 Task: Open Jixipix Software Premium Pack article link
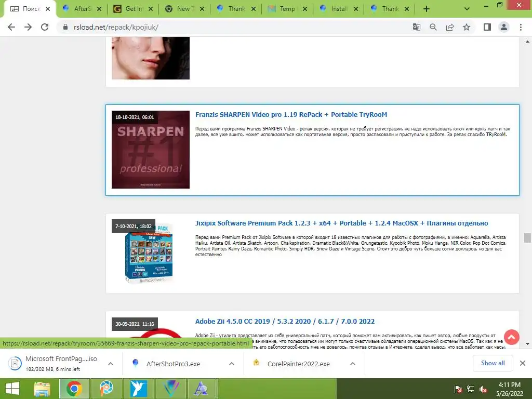(341, 223)
